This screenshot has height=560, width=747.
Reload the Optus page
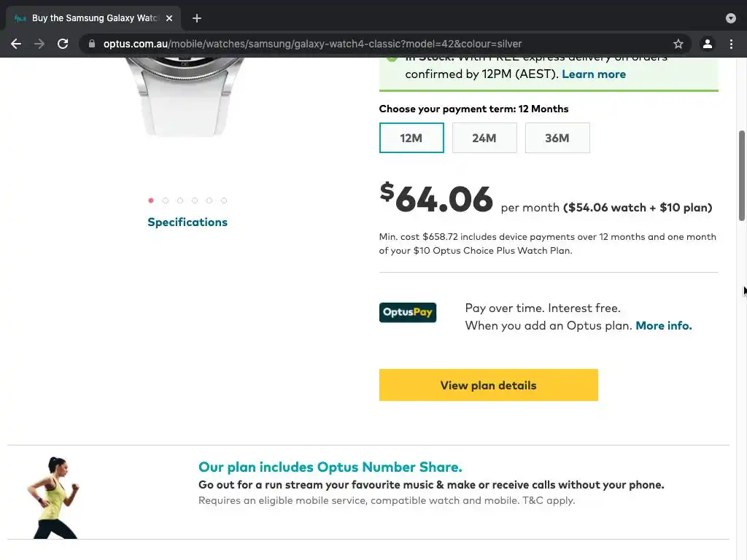[63, 44]
